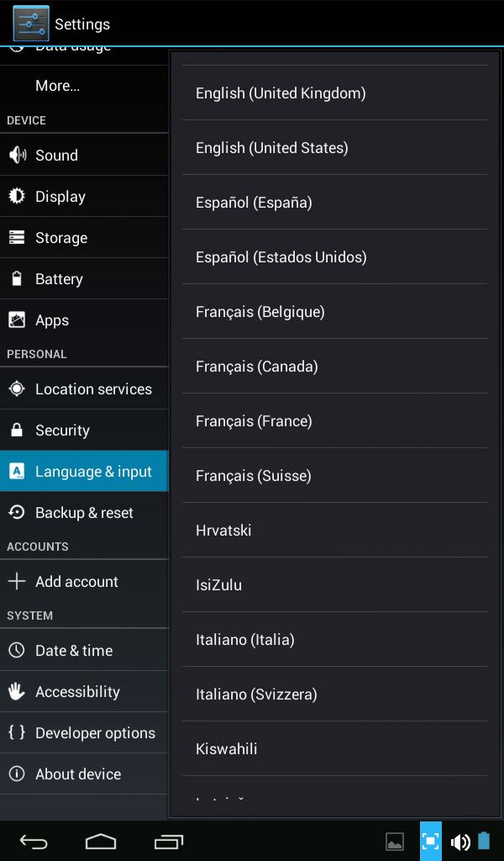The height and width of the screenshot is (861, 504).
Task: Tap the Security padlock icon
Action: pyautogui.click(x=17, y=430)
